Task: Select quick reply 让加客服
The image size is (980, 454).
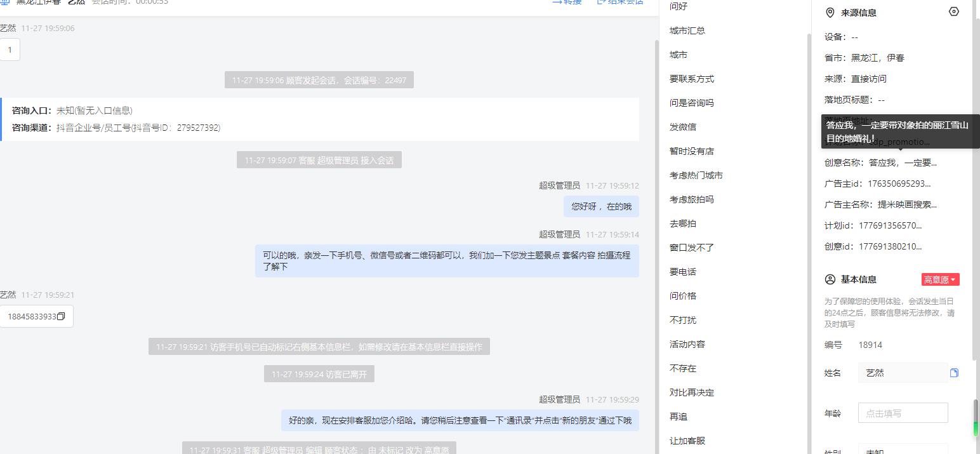Action: [x=687, y=441]
